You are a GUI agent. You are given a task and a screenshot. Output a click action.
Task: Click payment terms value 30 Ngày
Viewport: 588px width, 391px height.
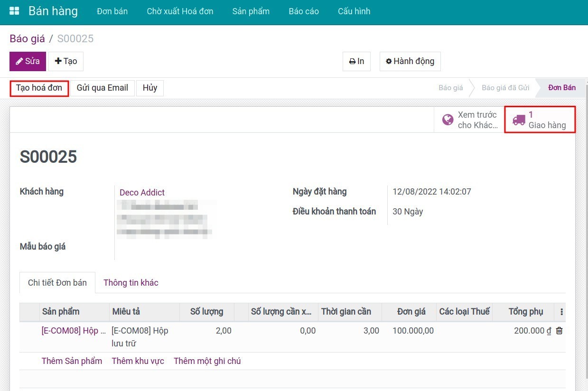408,212
